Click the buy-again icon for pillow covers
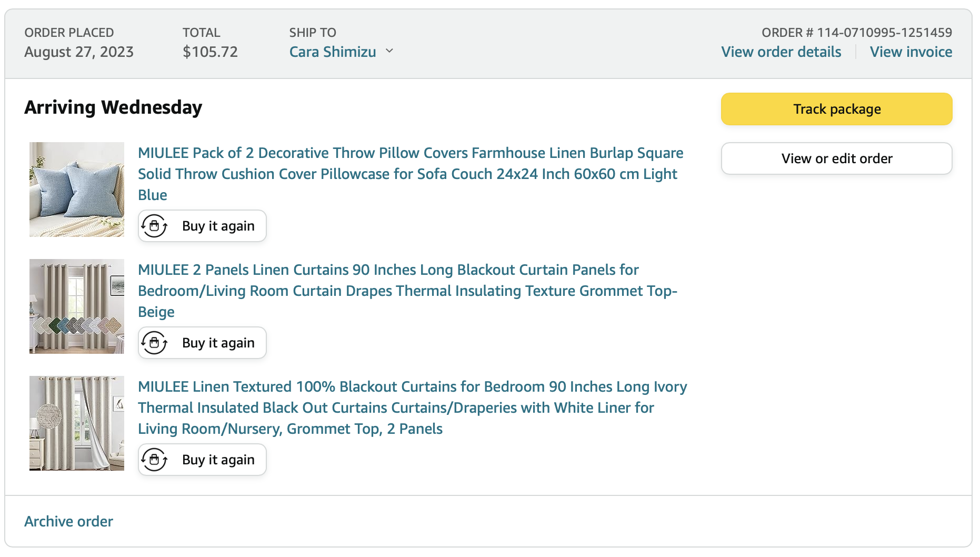This screenshot has height=557, width=980. coord(154,226)
